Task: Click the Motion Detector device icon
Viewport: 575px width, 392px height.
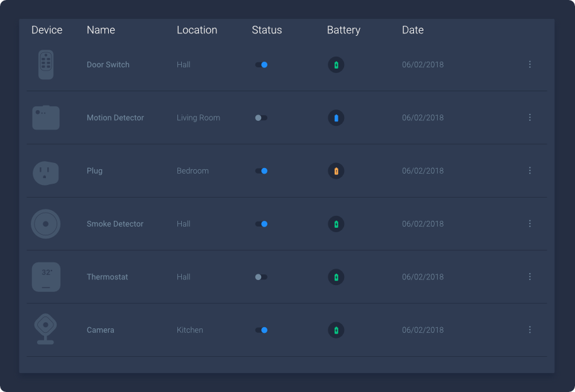Action: (x=46, y=117)
